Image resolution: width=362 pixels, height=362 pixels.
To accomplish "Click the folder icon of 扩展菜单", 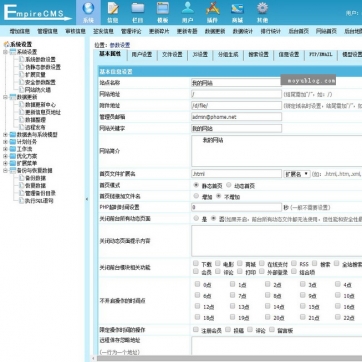I will pyautogui.click(x=13, y=163).
